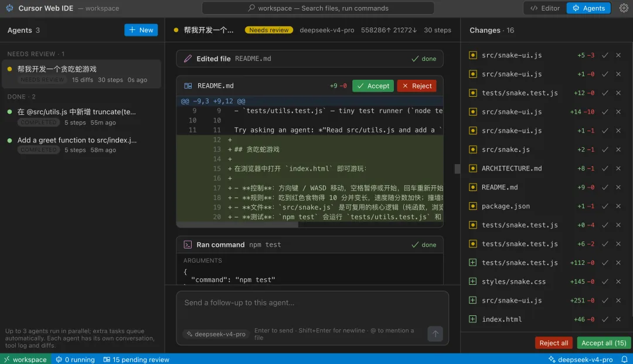
Task: Open tests/snake.test.js +112 −0 change
Action: (547, 263)
